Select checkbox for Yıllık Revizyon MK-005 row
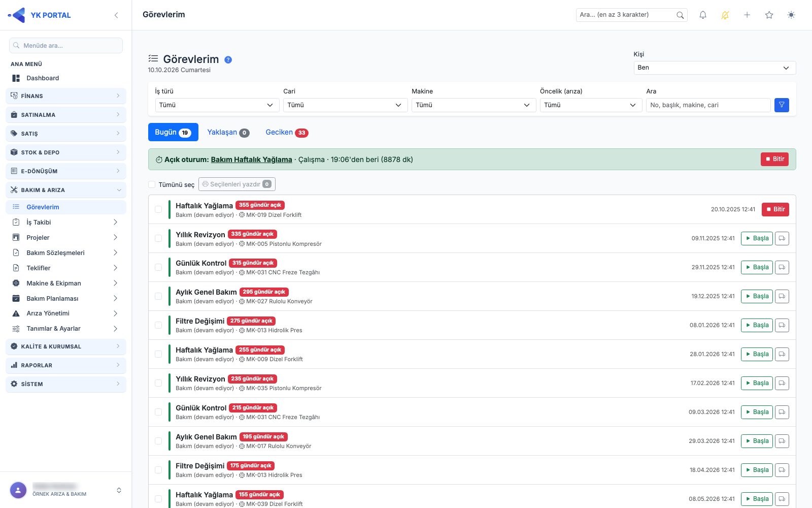Screen dimensions: 812x508 click(x=158, y=238)
